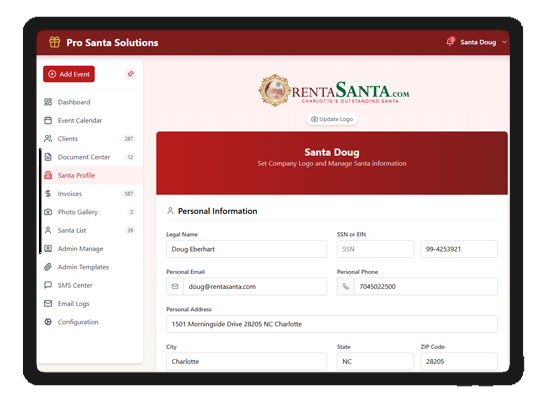Click the RentASanta.com logo image
This screenshot has height=400, width=540.
coord(333,90)
